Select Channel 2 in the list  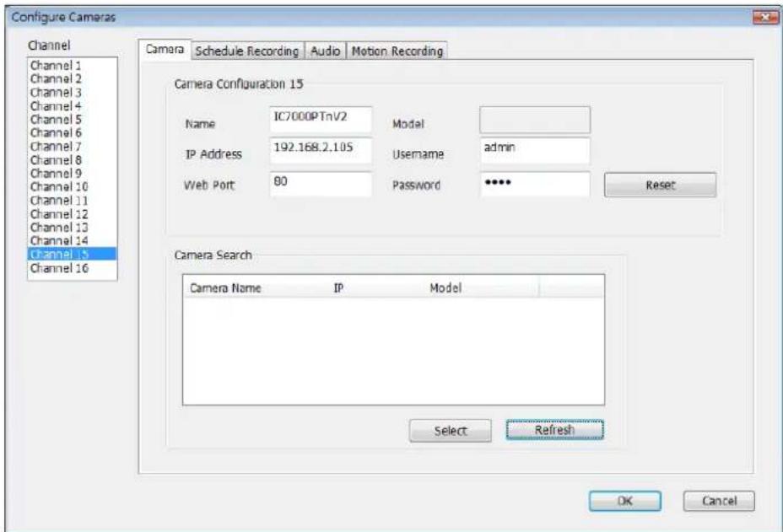(72, 79)
